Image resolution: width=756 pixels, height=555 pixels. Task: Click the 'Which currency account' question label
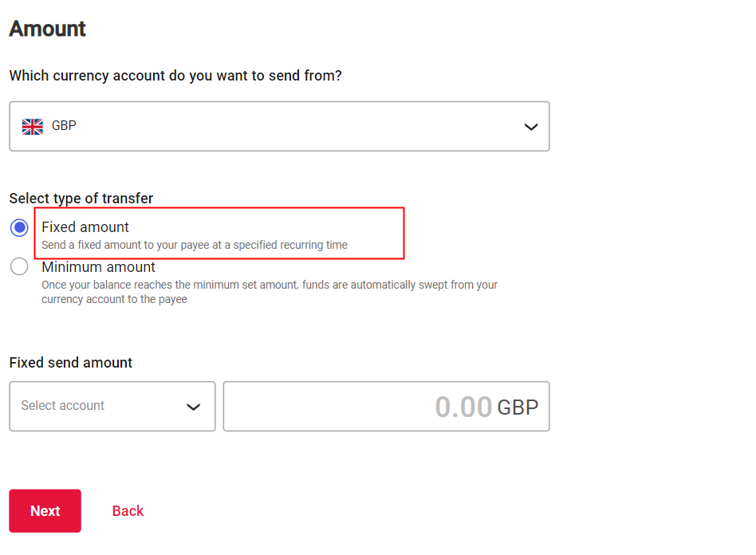pyautogui.click(x=175, y=76)
